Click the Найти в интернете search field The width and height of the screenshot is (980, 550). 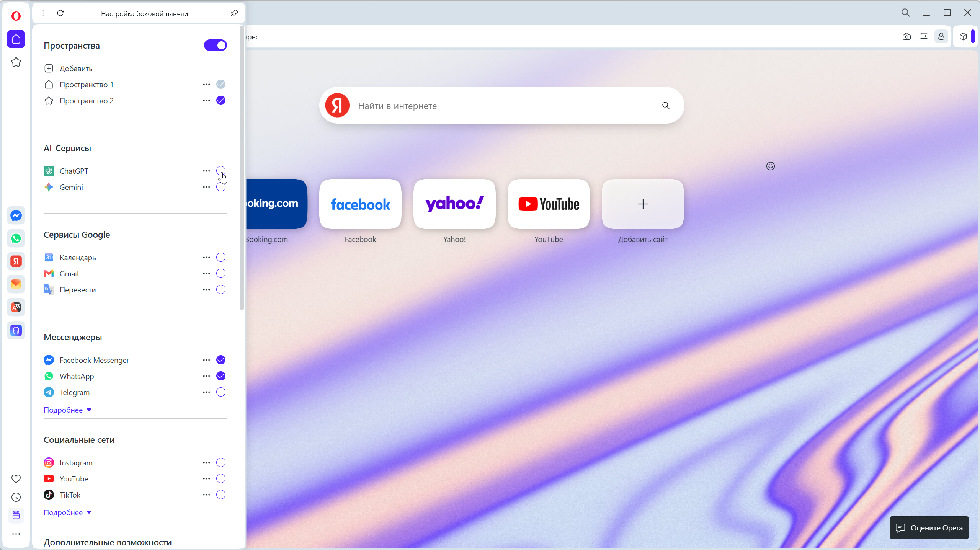pos(501,106)
